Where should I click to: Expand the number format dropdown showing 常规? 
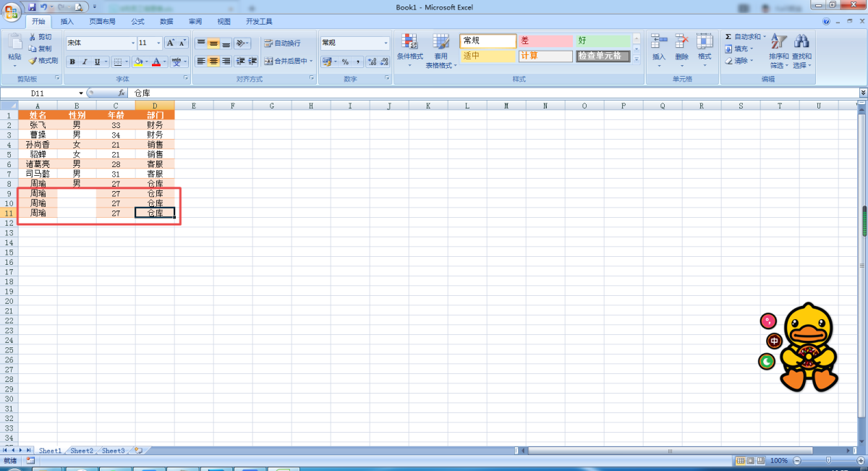tap(386, 43)
